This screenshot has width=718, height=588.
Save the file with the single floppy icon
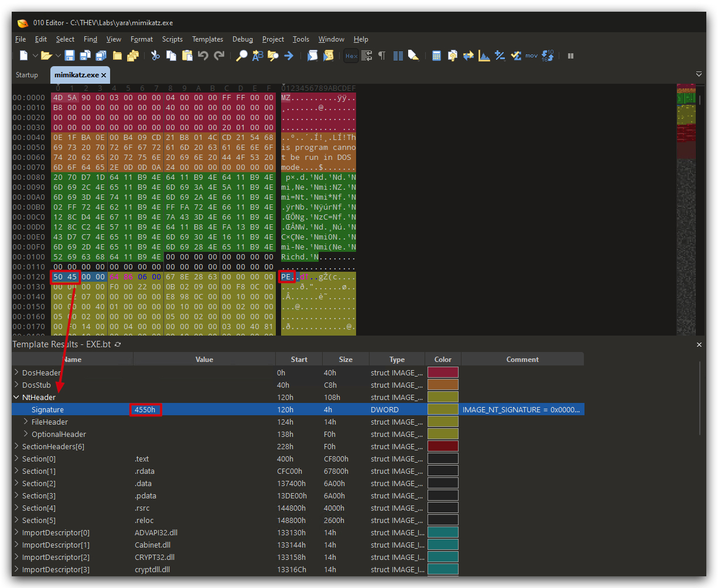(70, 56)
